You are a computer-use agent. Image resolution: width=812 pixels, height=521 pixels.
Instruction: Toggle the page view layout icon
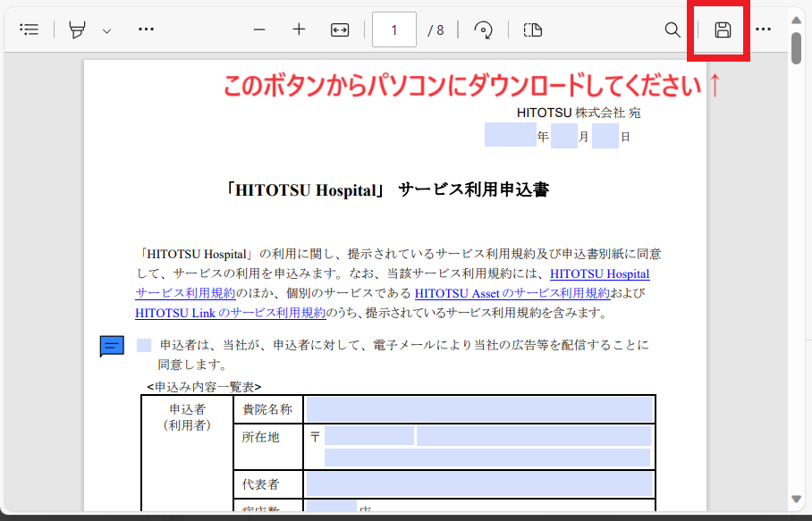coord(532,29)
